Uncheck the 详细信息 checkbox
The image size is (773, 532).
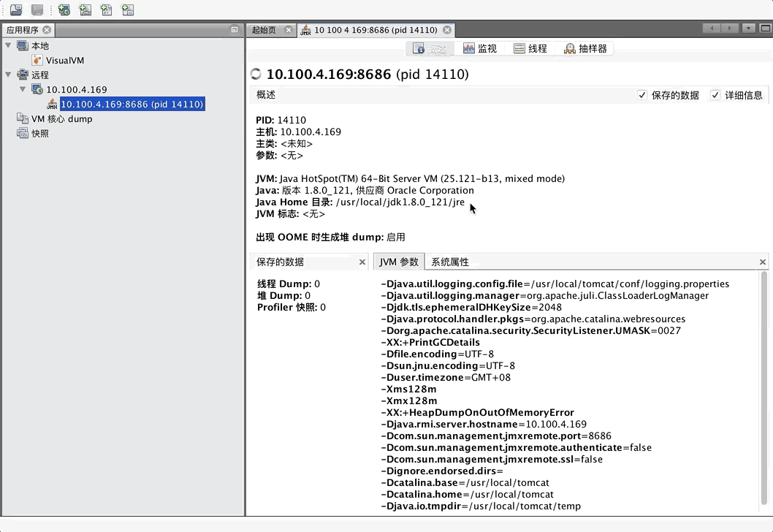pos(715,95)
